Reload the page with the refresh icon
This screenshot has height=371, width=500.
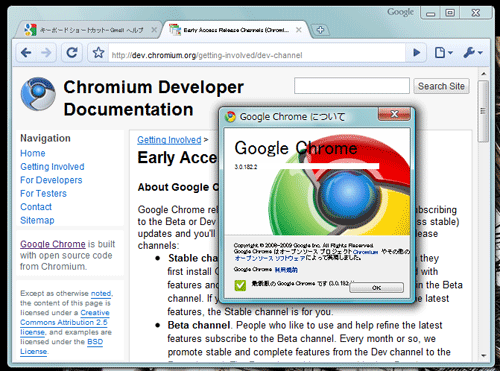click(72, 53)
